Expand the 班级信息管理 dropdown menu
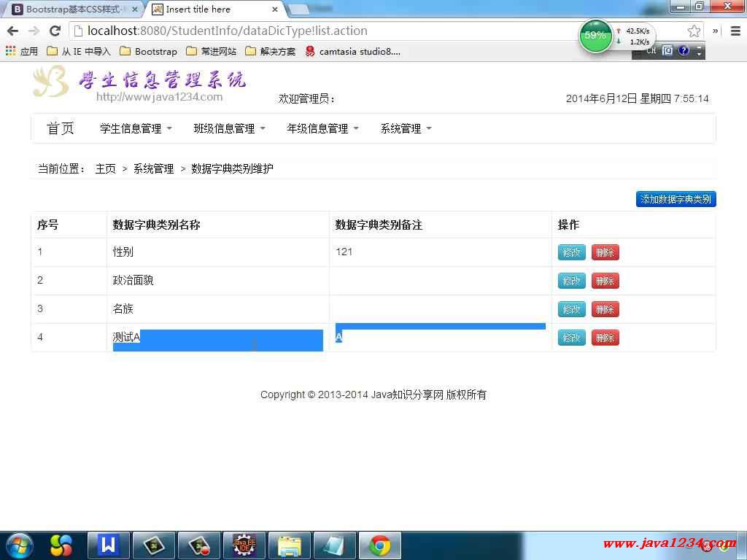The height and width of the screenshot is (560, 747). coord(229,128)
